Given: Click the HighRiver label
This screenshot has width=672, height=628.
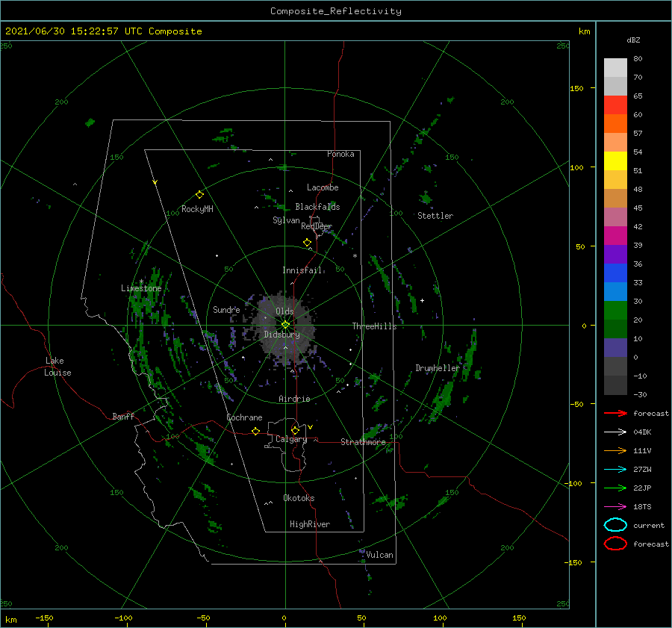Looking at the screenshot, I should pyautogui.click(x=310, y=524).
